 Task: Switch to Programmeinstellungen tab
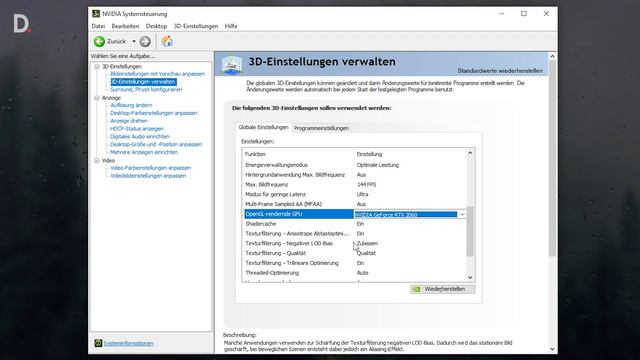321,128
